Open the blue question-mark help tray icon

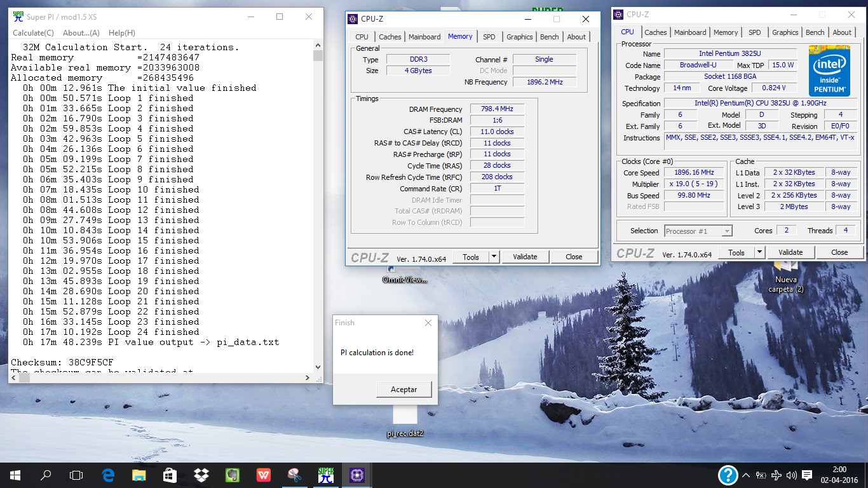coord(728,475)
